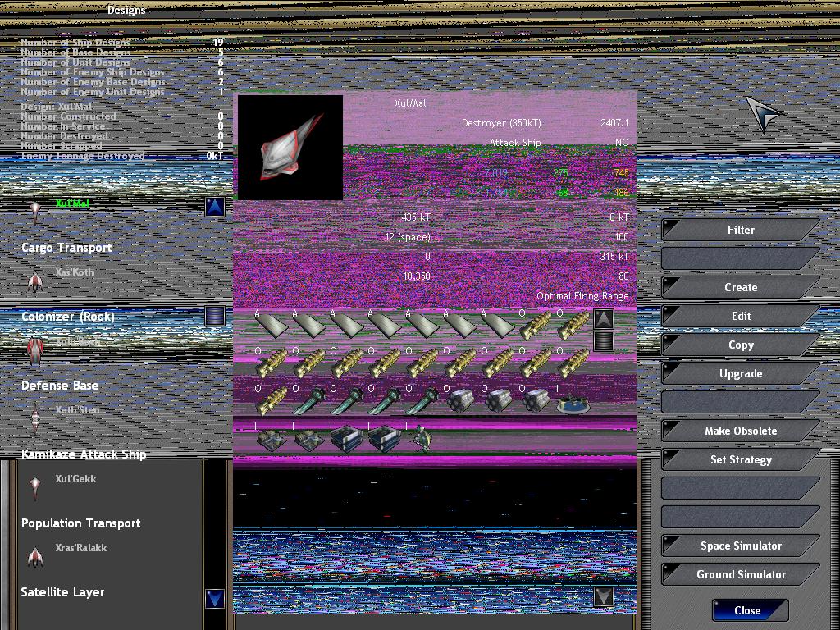Click the Set Strategy button

click(x=740, y=459)
